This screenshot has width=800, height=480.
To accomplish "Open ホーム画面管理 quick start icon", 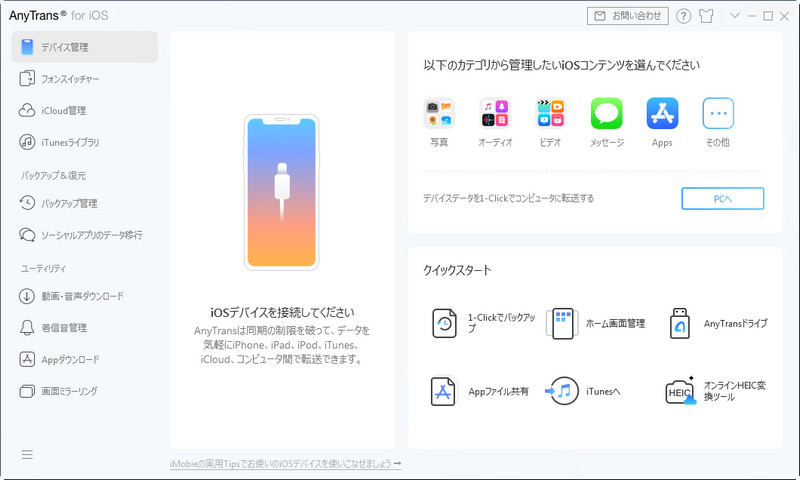I will [562, 323].
